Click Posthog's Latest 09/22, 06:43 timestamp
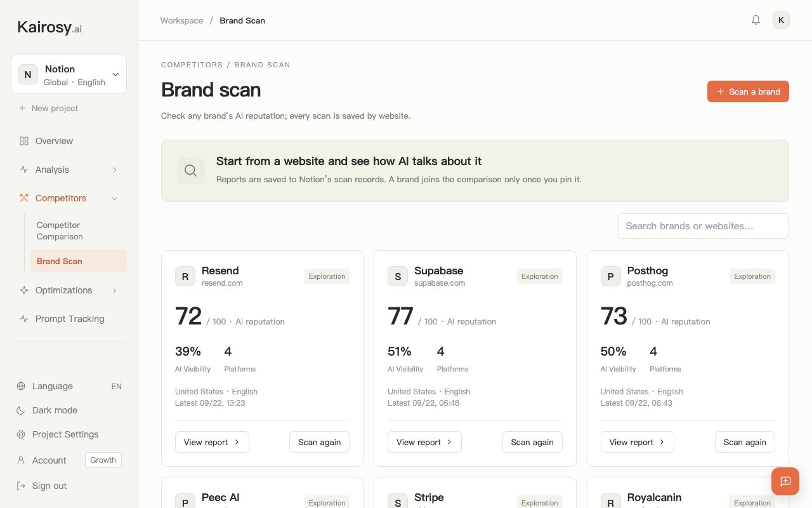Viewport: 812px width, 508px height. (636, 403)
